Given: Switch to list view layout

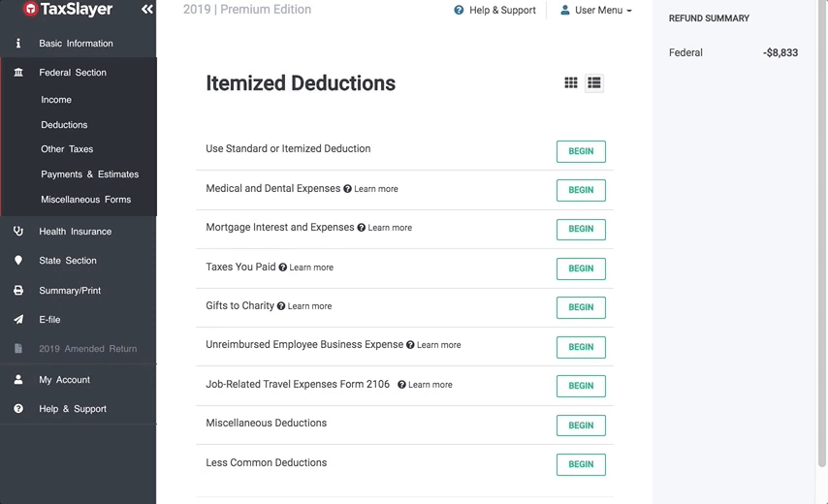Looking at the screenshot, I should click(x=594, y=83).
